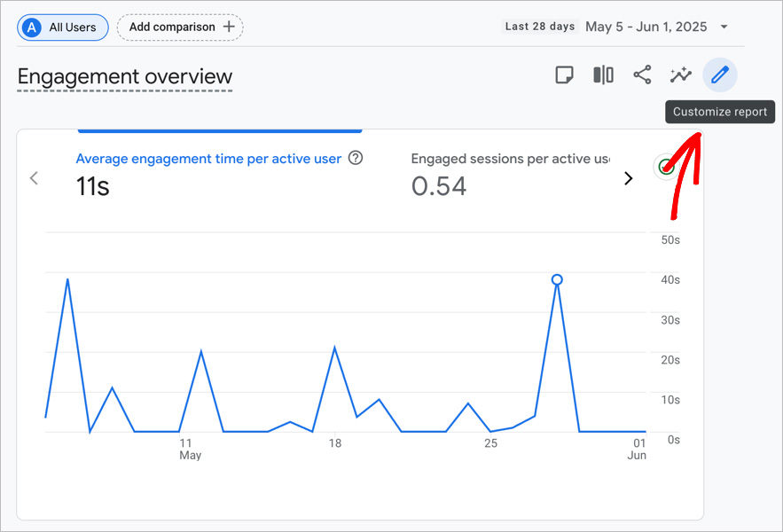Go to next metric with right chevron
The height and width of the screenshot is (532, 783).
[628, 178]
